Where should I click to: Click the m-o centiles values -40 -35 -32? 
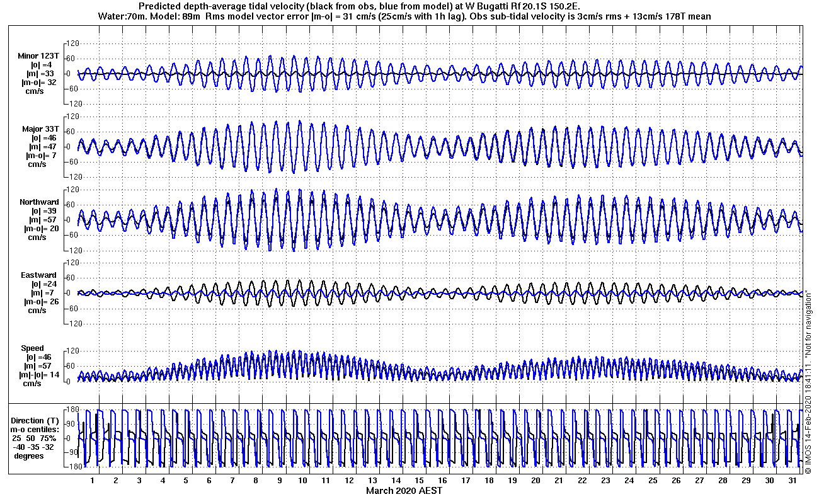tap(36, 447)
